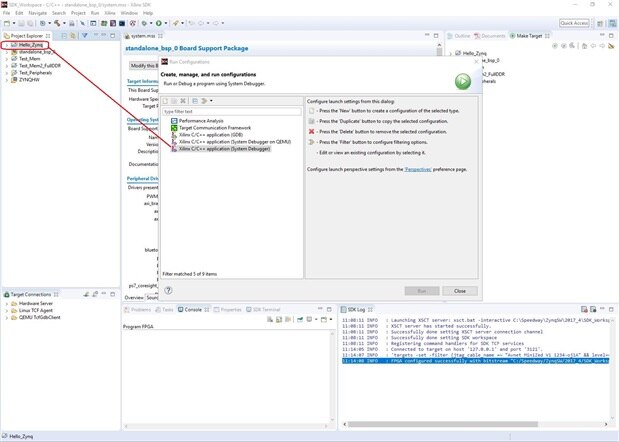The image size is (619, 442).
Task: Click the type filter text field
Action: (x=228, y=112)
